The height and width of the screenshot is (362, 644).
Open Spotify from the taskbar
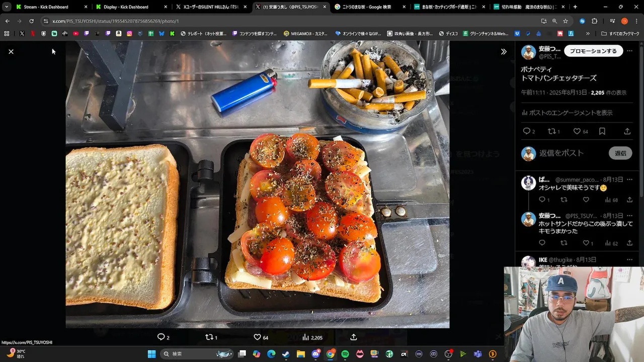[345, 354]
